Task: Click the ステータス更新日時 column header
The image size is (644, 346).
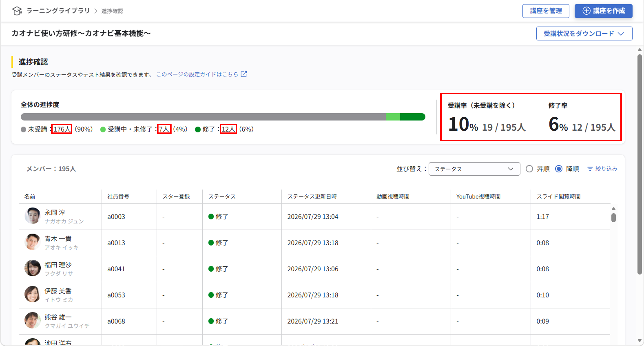Action: tap(312, 197)
